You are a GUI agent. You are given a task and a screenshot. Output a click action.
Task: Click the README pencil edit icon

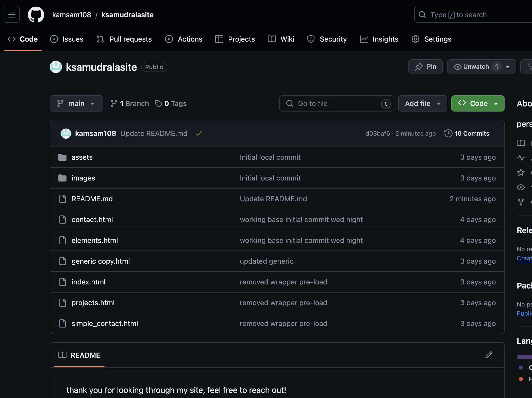tap(489, 355)
